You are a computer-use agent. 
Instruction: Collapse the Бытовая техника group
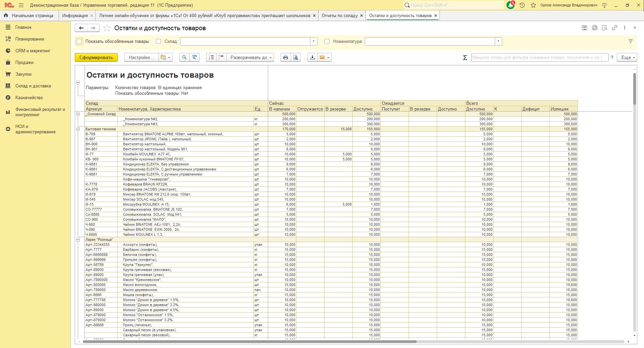coord(78,129)
